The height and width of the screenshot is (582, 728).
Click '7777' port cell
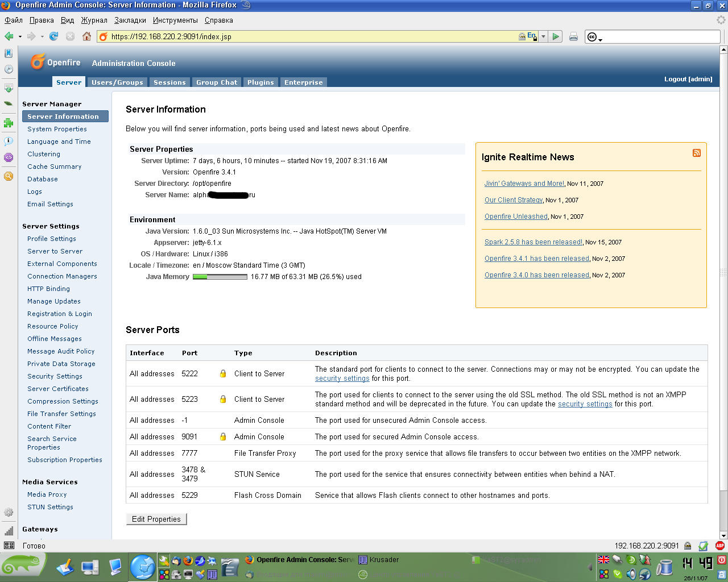189,453
